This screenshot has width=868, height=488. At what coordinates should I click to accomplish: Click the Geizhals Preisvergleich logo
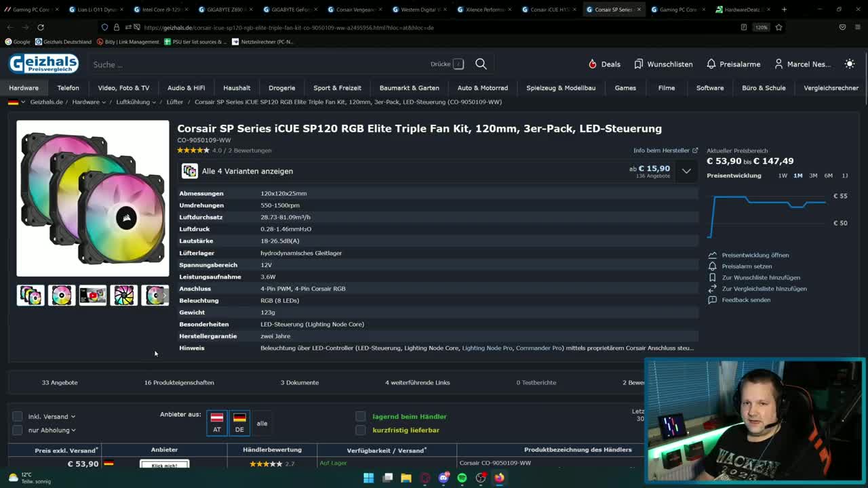coord(43,64)
